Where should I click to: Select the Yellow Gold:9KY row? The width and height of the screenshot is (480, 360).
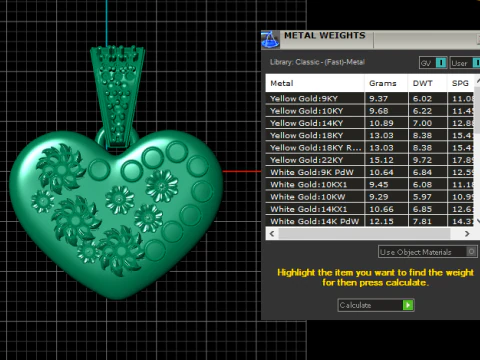tap(370, 99)
